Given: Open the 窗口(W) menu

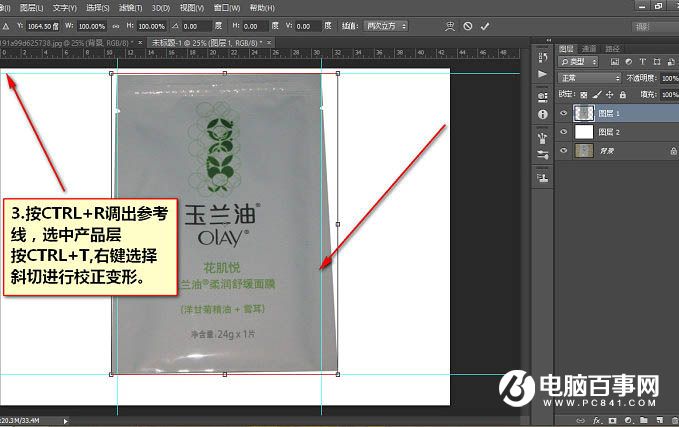Looking at the screenshot, I should [227, 8].
